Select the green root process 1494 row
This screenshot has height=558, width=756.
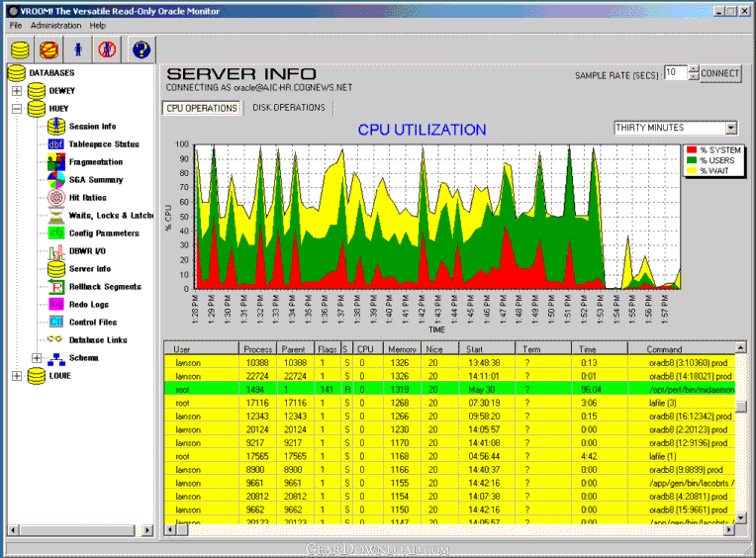tap(449, 389)
